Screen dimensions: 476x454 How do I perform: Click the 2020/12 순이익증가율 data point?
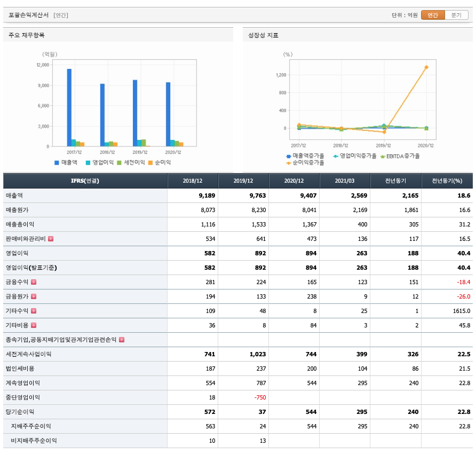(x=426, y=67)
